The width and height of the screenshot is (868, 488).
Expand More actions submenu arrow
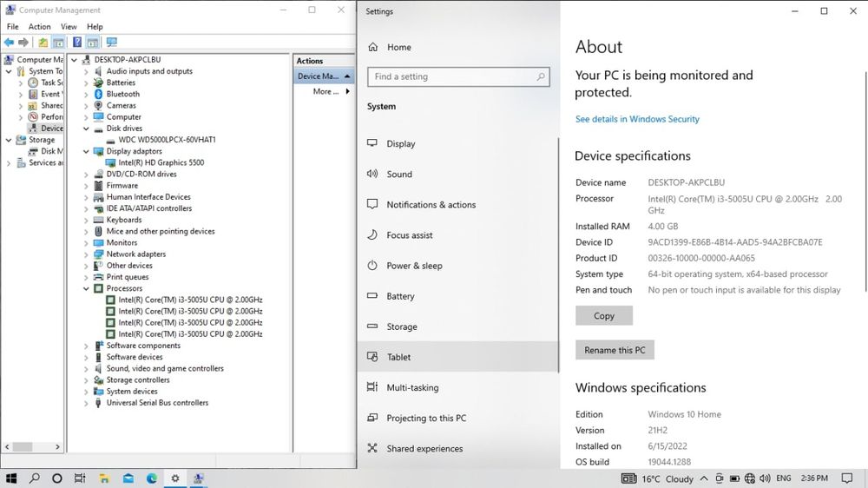(x=348, y=91)
